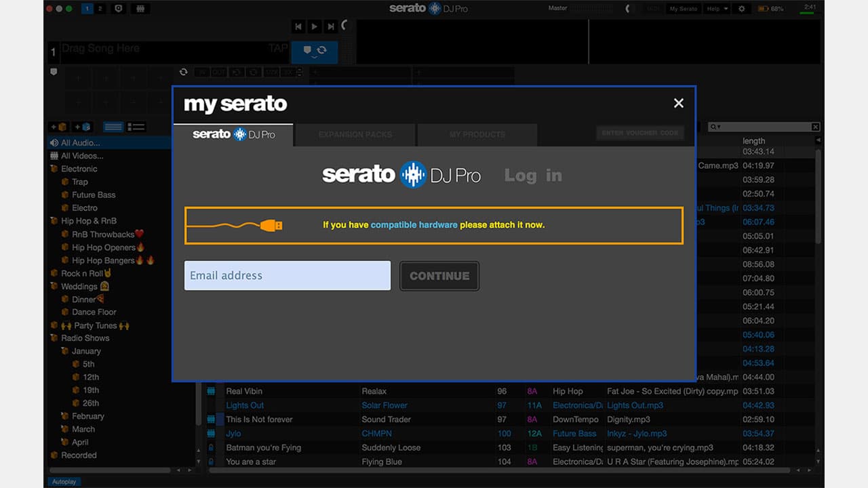Click the Continue button
868x488 pixels.
[x=439, y=275]
